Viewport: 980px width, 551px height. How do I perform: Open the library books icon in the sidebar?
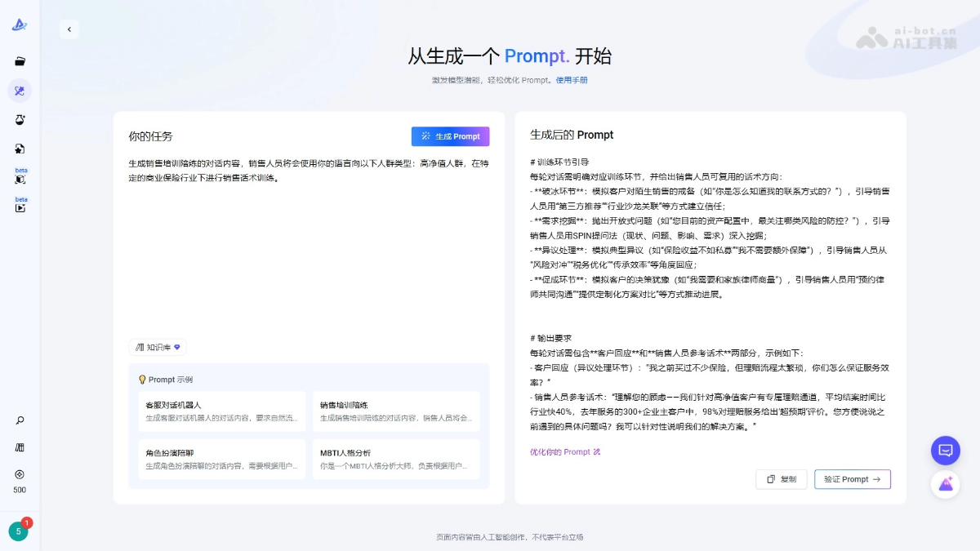(x=20, y=447)
